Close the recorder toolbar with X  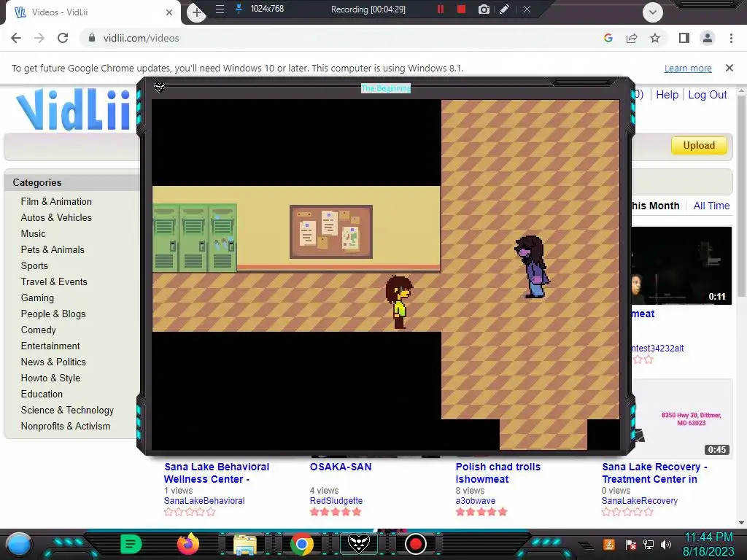(527, 9)
